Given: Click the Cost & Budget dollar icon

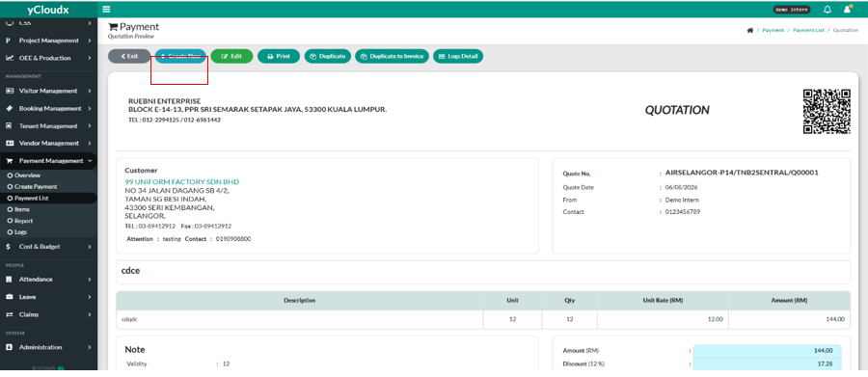Looking at the screenshot, I should point(9,247).
